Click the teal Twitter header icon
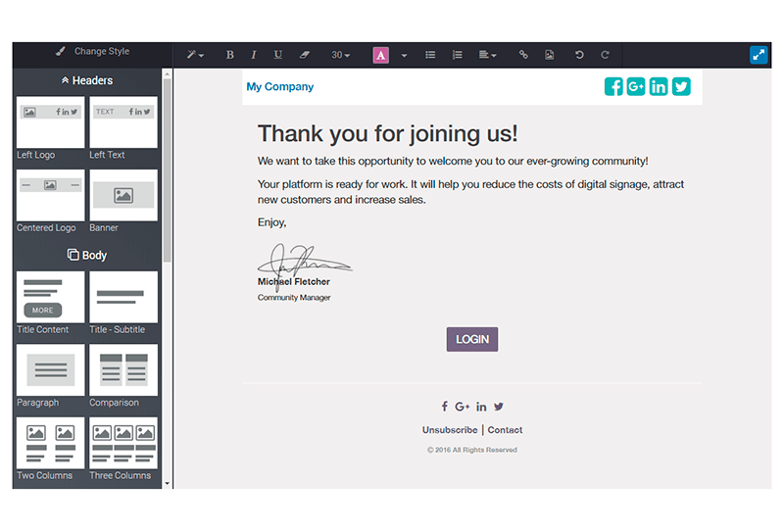 pyautogui.click(x=681, y=86)
